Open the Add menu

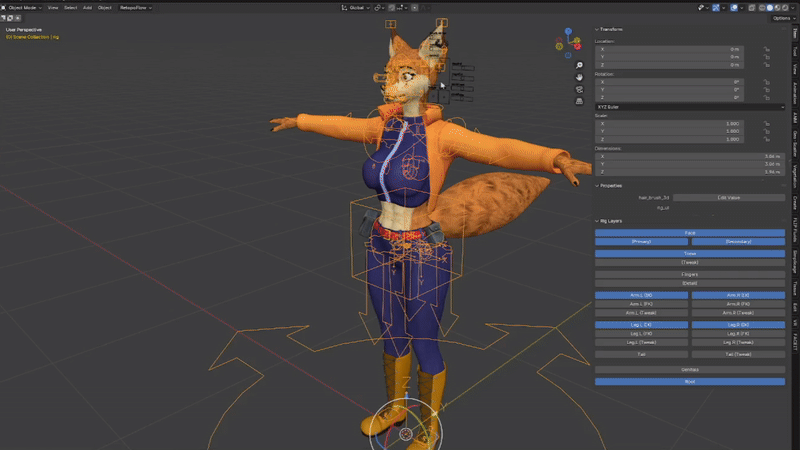pyautogui.click(x=87, y=8)
